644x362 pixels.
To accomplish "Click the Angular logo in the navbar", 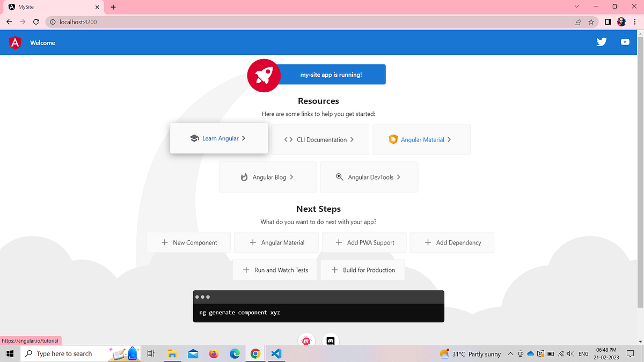I will pyautogui.click(x=14, y=42).
